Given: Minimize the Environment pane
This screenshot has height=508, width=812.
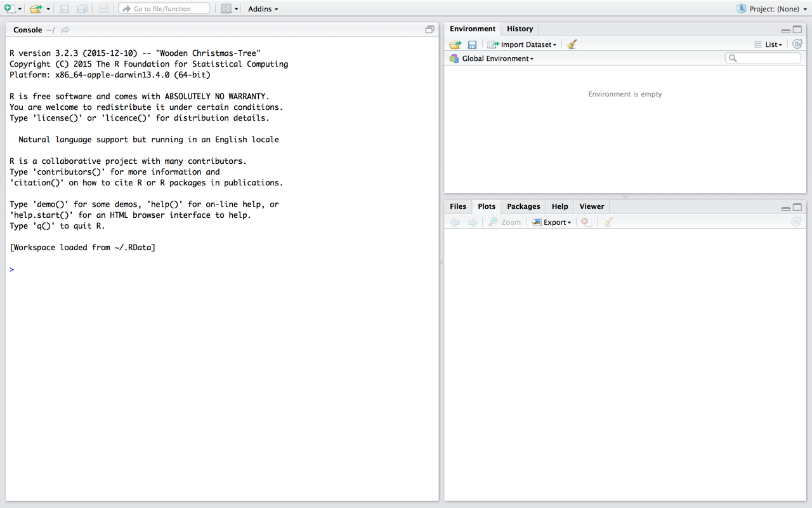Looking at the screenshot, I should click(785, 30).
